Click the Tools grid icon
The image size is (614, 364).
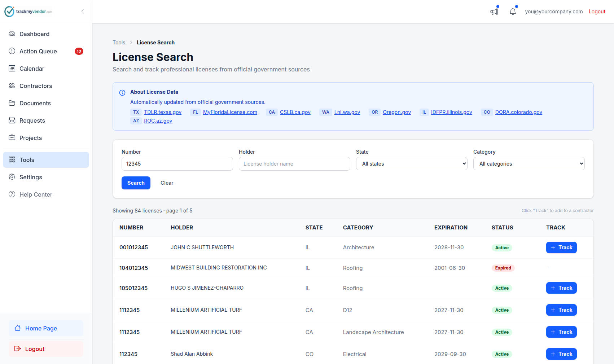tap(12, 160)
